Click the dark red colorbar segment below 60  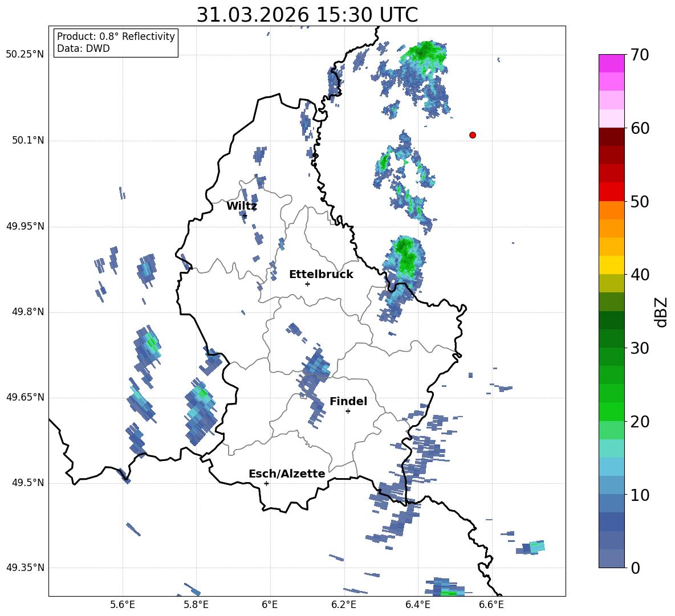[611, 137]
